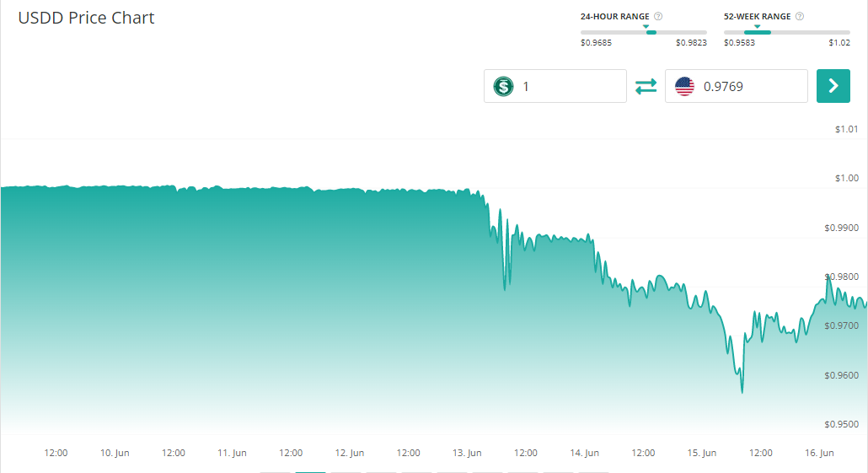Swap currencies with the double-arrow icon
Screen dimensions: 868x473
click(646, 86)
